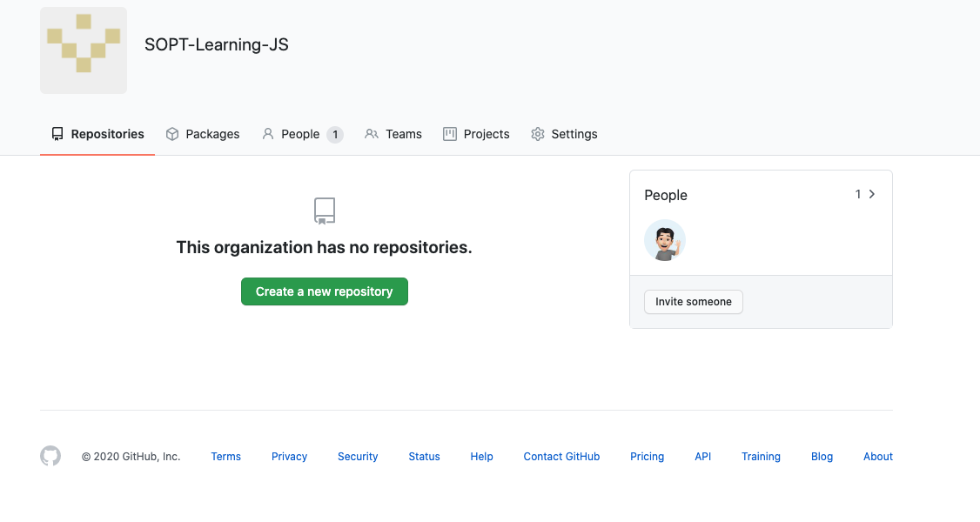Open the Packages tab
Image resolution: width=980 pixels, height=522 pixels.
coord(203,134)
